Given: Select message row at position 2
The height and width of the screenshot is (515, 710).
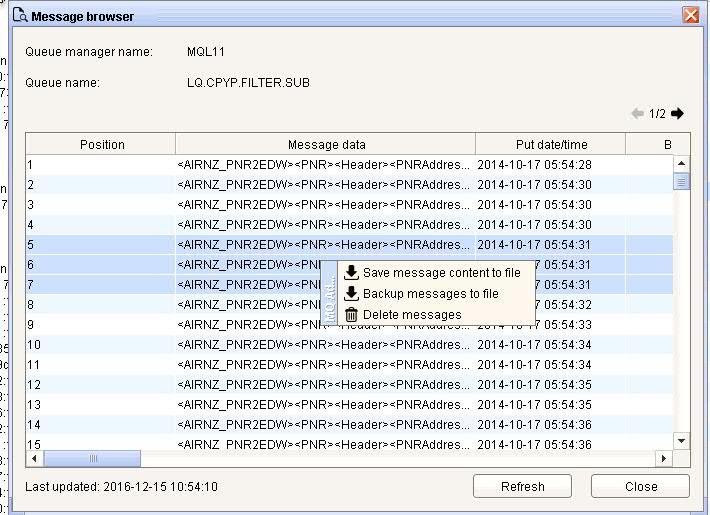Looking at the screenshot, I should pos(349,184).
